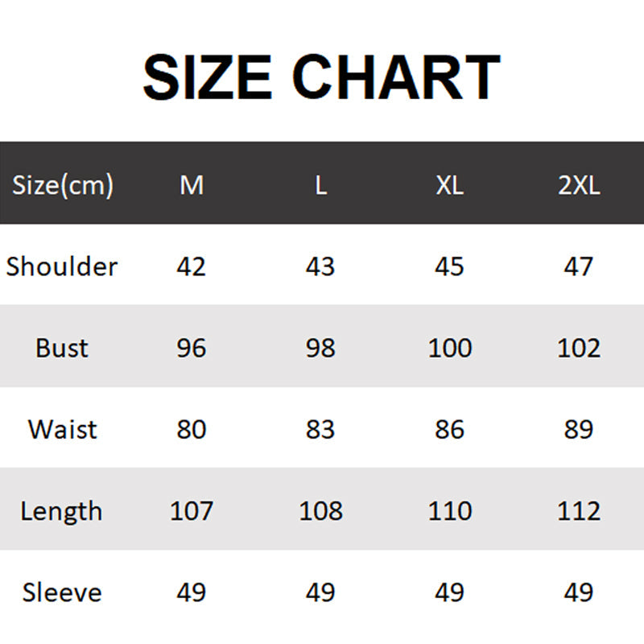644x644 pixels.
Task: Click the Length row label
Action: point(62,510)
